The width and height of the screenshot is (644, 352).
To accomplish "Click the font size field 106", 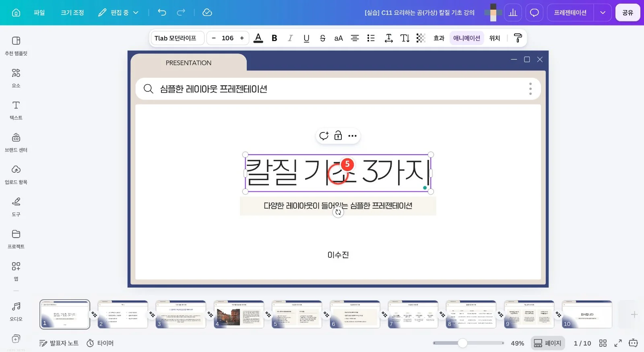I will click(x=227, y=38).
